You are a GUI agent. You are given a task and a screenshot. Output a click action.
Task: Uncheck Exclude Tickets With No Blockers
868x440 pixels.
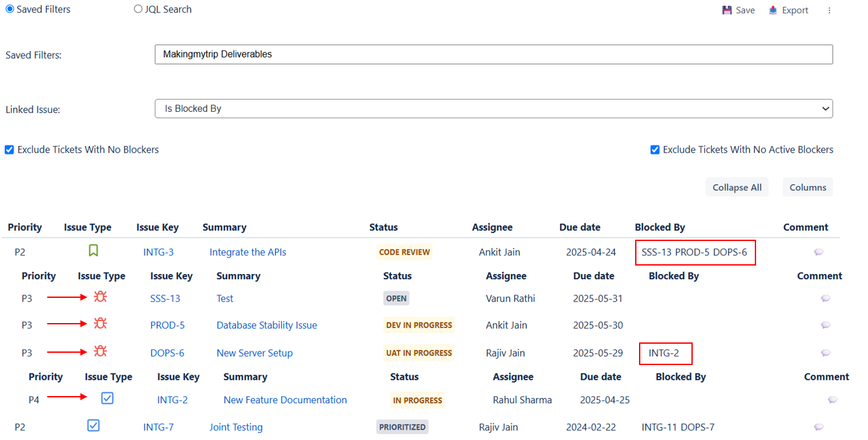pyautogui.click(x=9, y=150)
